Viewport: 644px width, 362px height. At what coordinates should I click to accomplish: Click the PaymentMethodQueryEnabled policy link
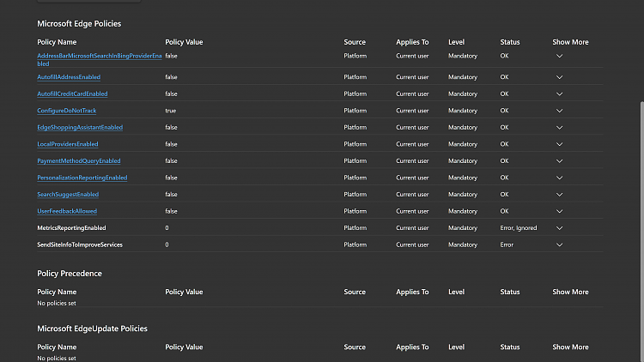coord(78,160)
